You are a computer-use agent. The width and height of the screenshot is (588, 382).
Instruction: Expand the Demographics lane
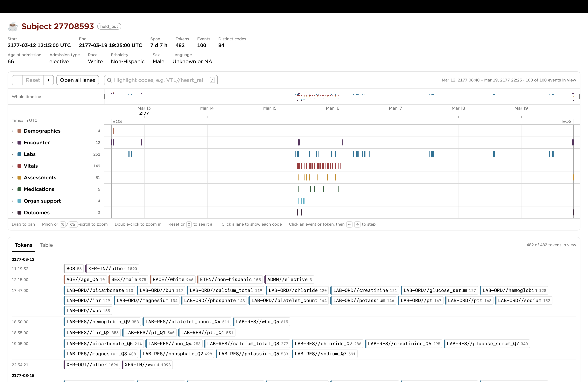tap(13, 131)
